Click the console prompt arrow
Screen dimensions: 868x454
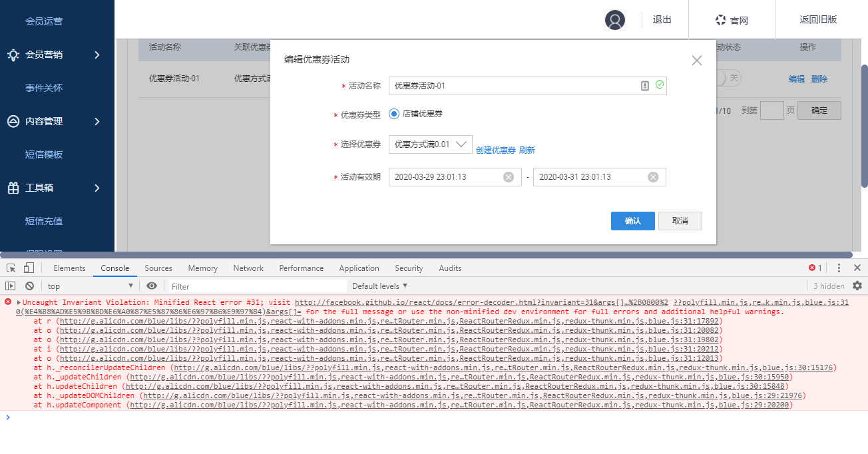pyautogui.click(x=8, y=417)
